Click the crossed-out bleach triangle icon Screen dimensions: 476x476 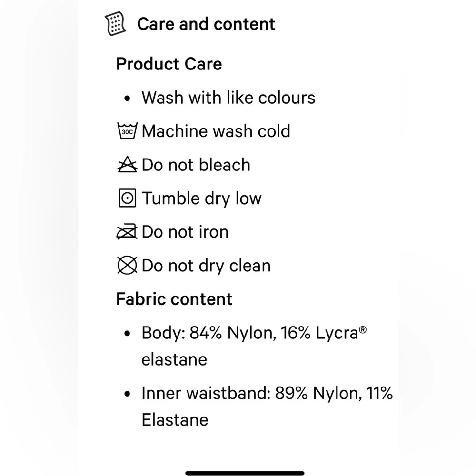click(127, 165)
